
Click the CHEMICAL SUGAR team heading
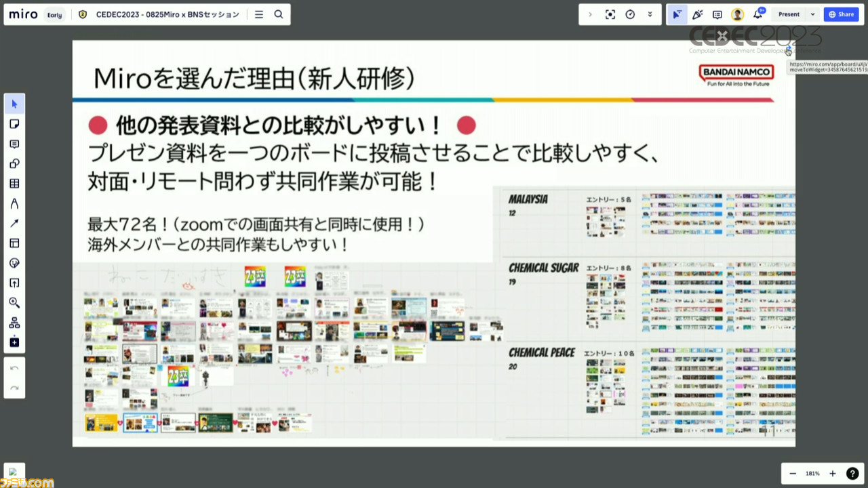[x=544, y=268]
